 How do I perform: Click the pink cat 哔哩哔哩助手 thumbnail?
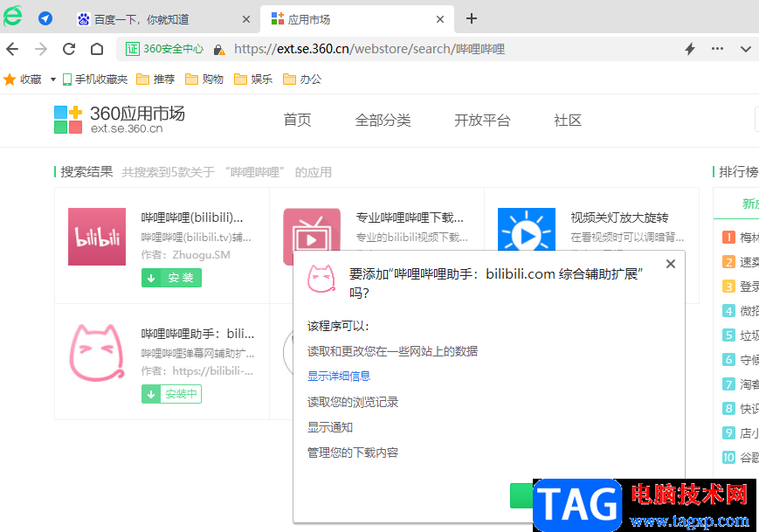point(97,353)
